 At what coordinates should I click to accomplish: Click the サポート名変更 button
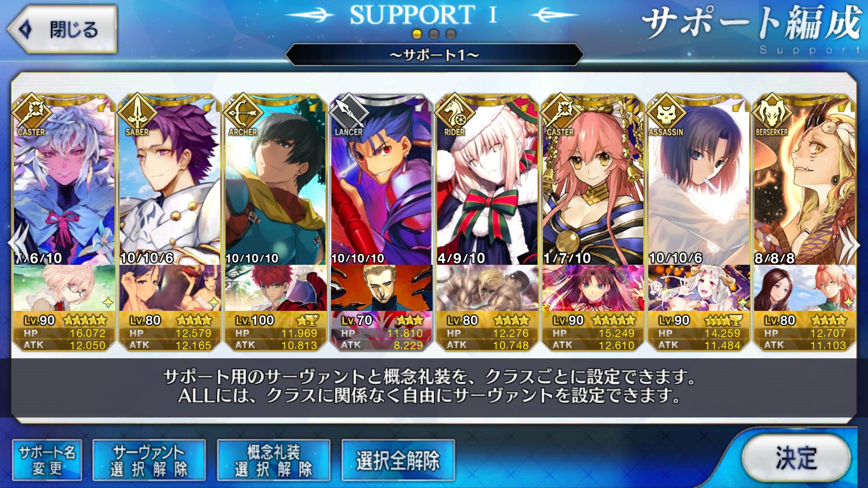point(47,460)
